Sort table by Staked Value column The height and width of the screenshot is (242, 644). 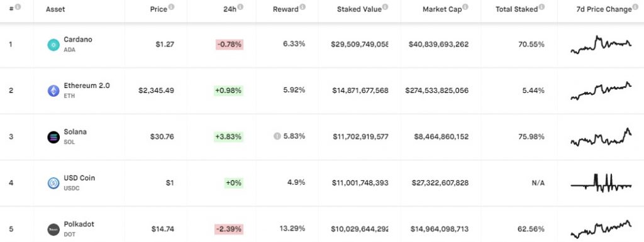coord(360,9)
